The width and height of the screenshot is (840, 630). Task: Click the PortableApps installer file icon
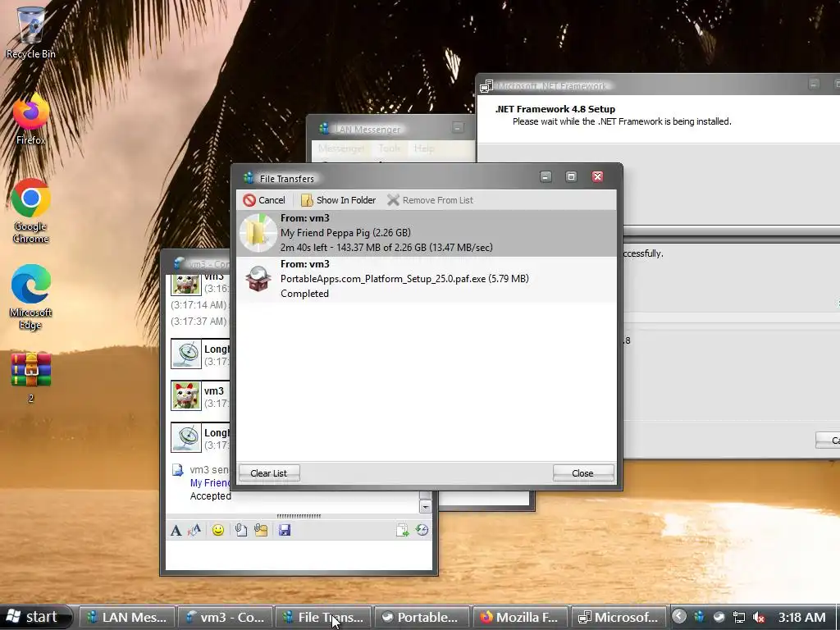[258, 279]
